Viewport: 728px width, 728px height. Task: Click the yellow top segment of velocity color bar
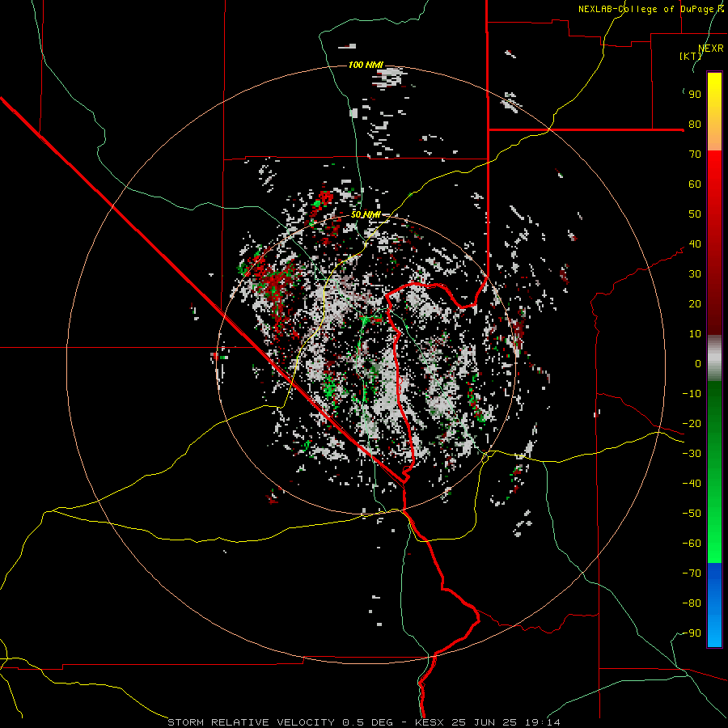pyautogui.click(x=714, y=88)
